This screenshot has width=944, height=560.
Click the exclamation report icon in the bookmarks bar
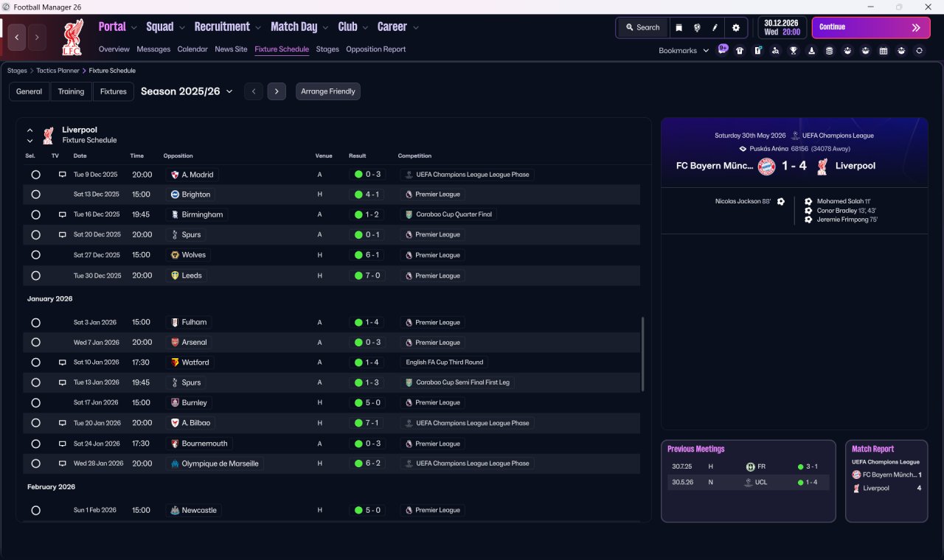coord(757,51)
